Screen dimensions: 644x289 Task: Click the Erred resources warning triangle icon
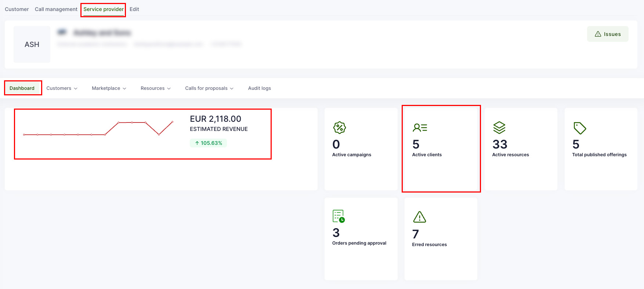[x=419, y=217]
